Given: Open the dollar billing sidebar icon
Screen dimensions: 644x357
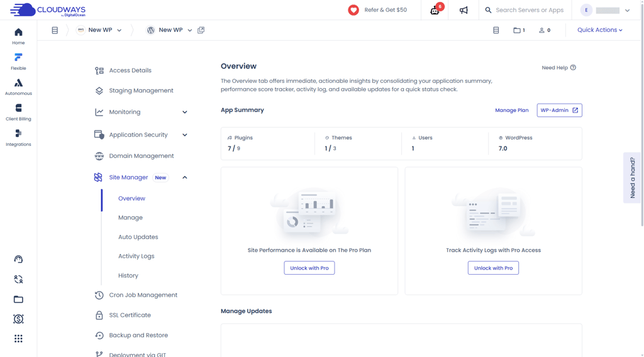Looking at the screenshot, I should tap(18, 319).
